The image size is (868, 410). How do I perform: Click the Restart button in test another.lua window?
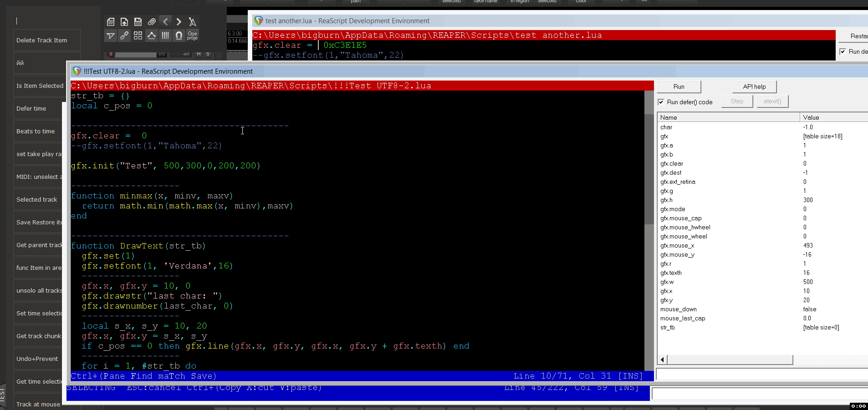tap(854, 36)
